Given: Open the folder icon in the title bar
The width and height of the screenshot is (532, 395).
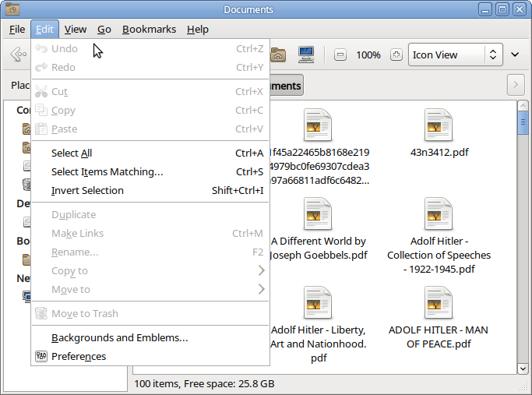Looking at the screenshot, I should 12,9.
